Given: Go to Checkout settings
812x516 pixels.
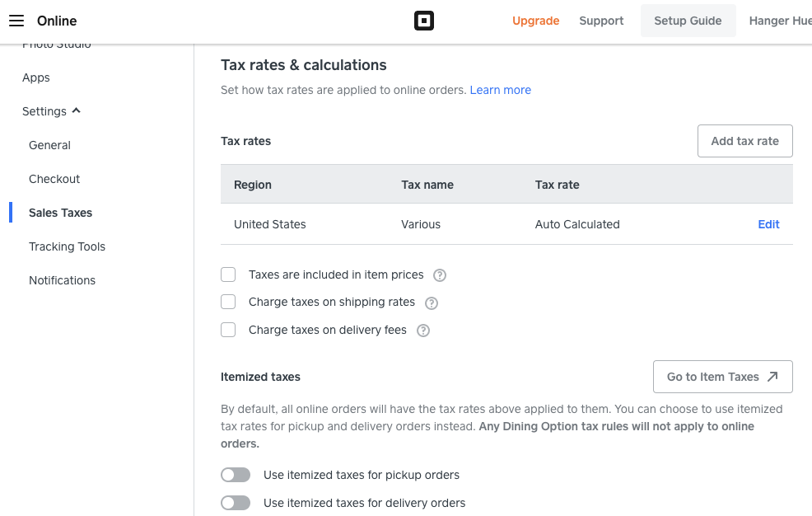Looking at the screenshot, I should pyautogui.click(x=54, y=179).
